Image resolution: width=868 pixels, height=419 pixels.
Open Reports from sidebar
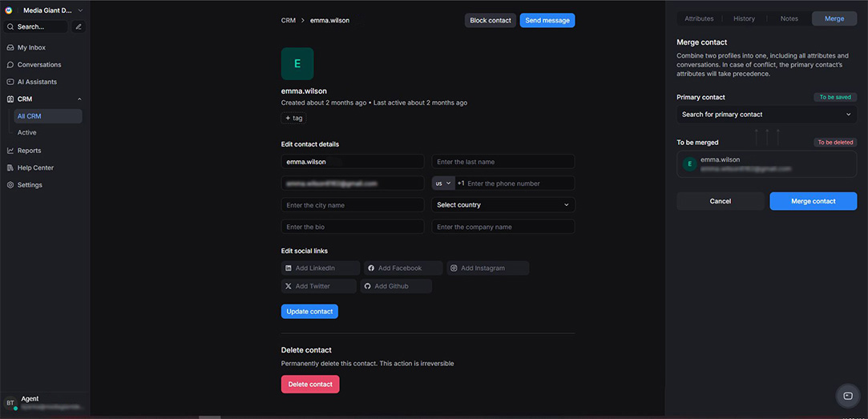pyautogui.click(x=29, y=151)
